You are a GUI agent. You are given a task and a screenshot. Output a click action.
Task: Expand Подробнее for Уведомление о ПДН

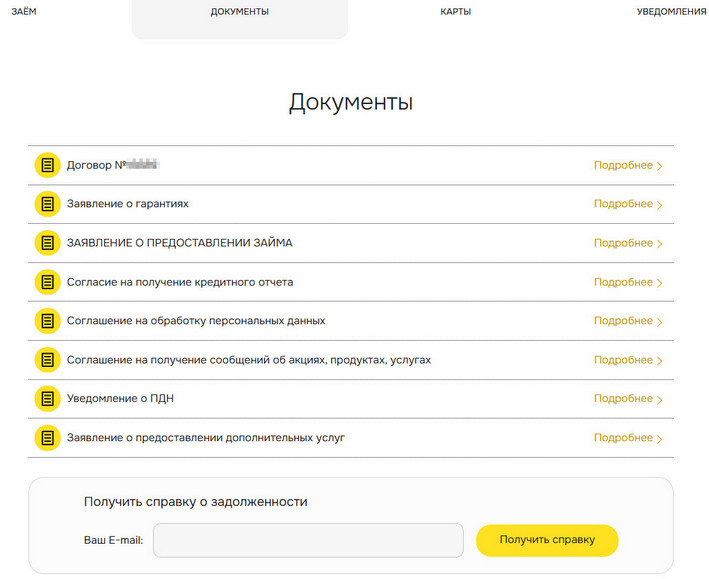(x=628, y=399)
